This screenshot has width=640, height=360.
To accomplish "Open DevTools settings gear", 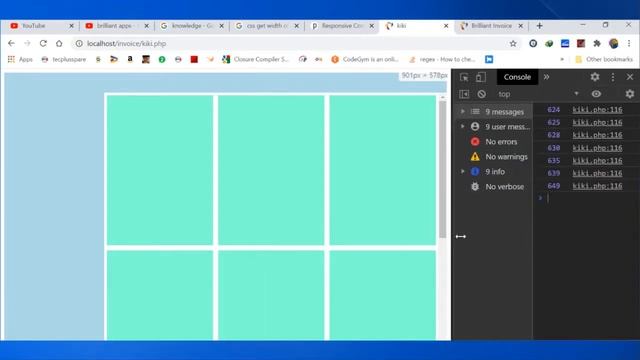I will [595, 77].
